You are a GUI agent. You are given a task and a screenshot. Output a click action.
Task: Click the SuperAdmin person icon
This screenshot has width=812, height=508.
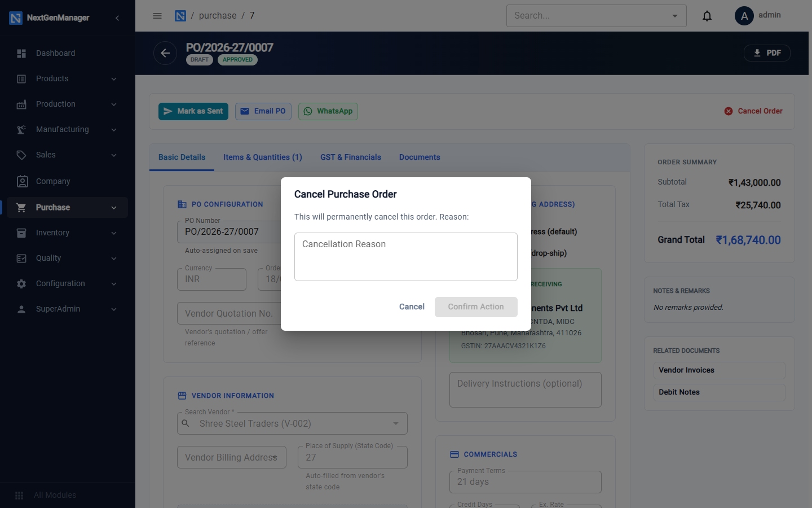pyautogui.click(x=21, y=309)
